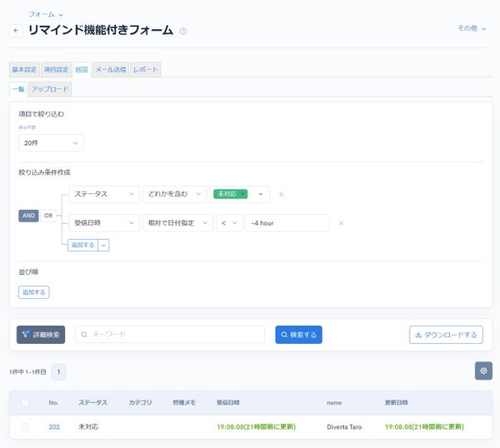The width and height of the screenshot is (500, 448).
Task: Expand the arrow beside condition 追加する
Action: (103, 245)
